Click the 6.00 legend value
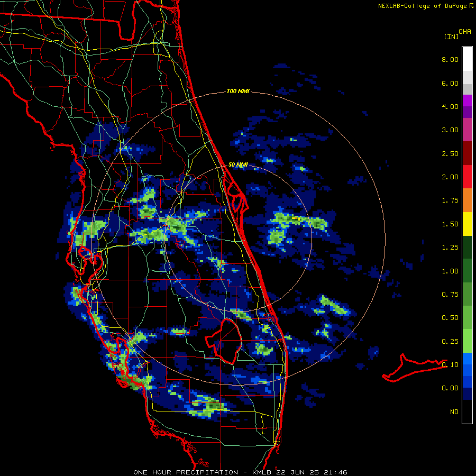The image size is (476, 476). 450,83
